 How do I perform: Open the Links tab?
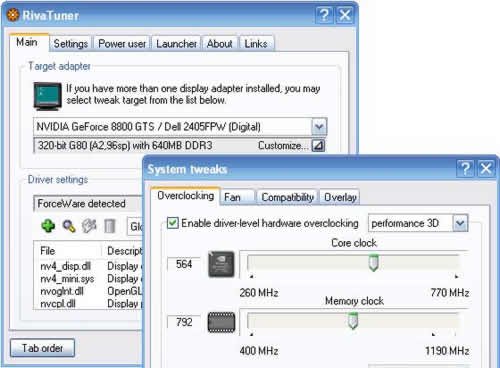256,44
